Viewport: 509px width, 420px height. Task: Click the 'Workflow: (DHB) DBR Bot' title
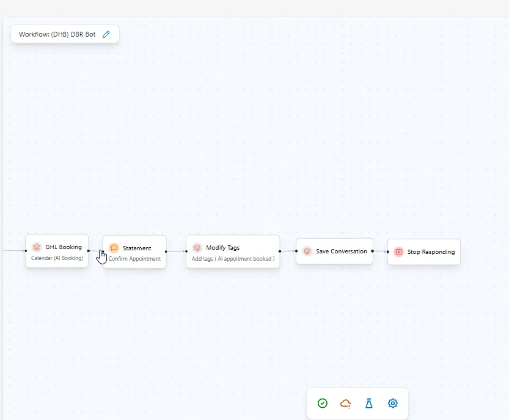pyautogui.click(x=57, y=34)
